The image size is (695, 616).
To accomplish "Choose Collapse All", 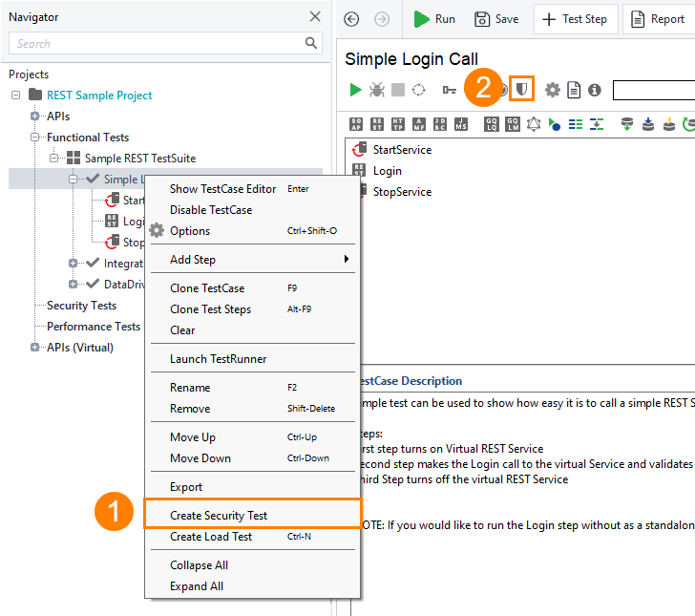I will click(x=253, y=565).
